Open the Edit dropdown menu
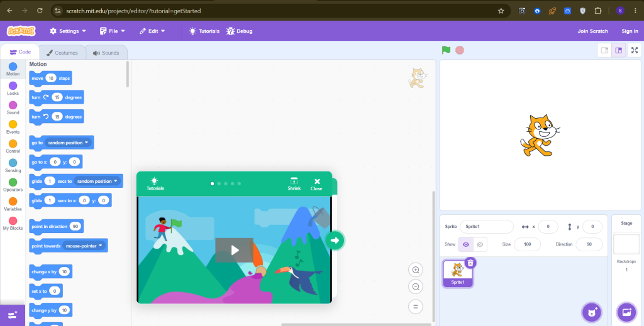Viewport: 644px width, 326px height. pyautogui.click(x=152, y=31)
